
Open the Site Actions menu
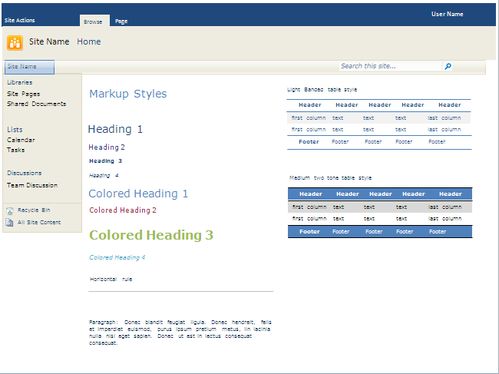pyautogui.click(x=20, y=20)
